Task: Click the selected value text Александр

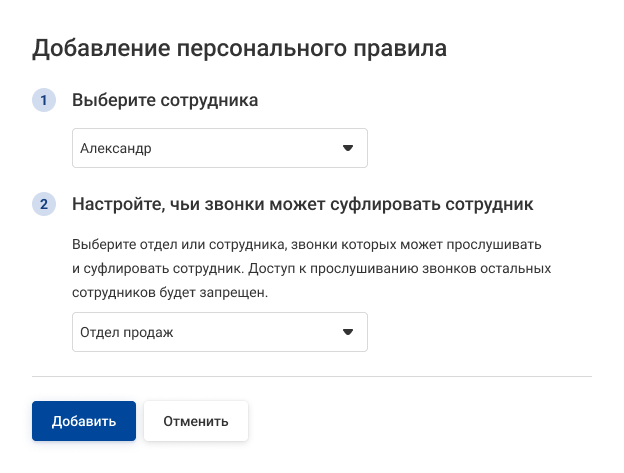Action: (x=116, y=148)
